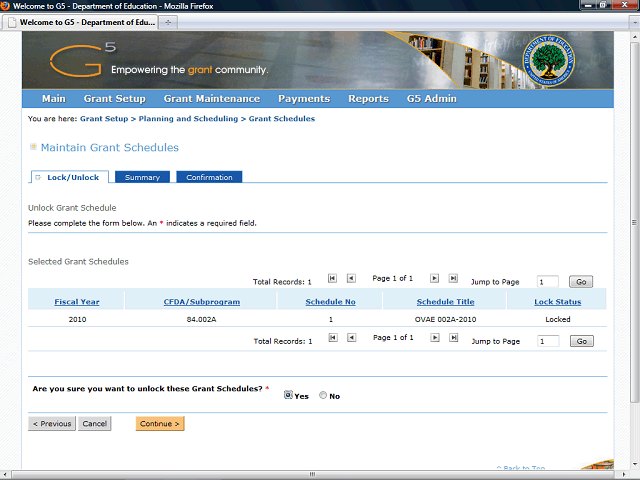Open a new browser tab
The image size is (640, 480).
click(168, 22)
